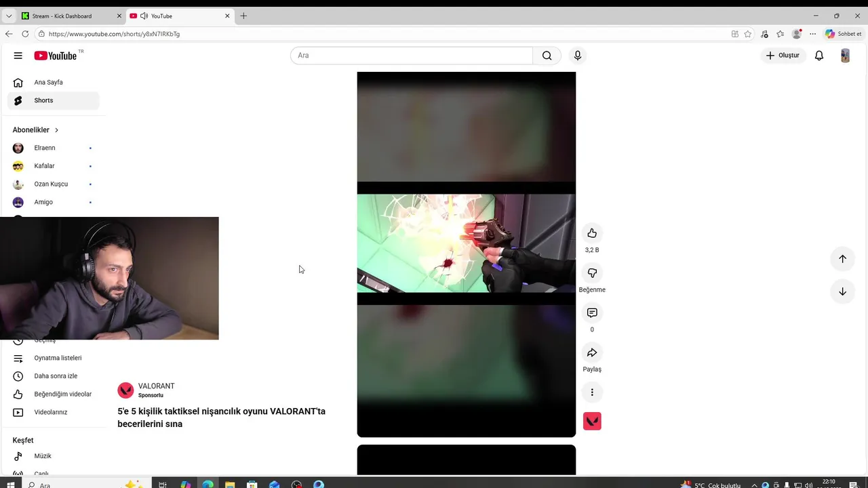
Task: Select Shorts in the sidebar
Action: 54,100
